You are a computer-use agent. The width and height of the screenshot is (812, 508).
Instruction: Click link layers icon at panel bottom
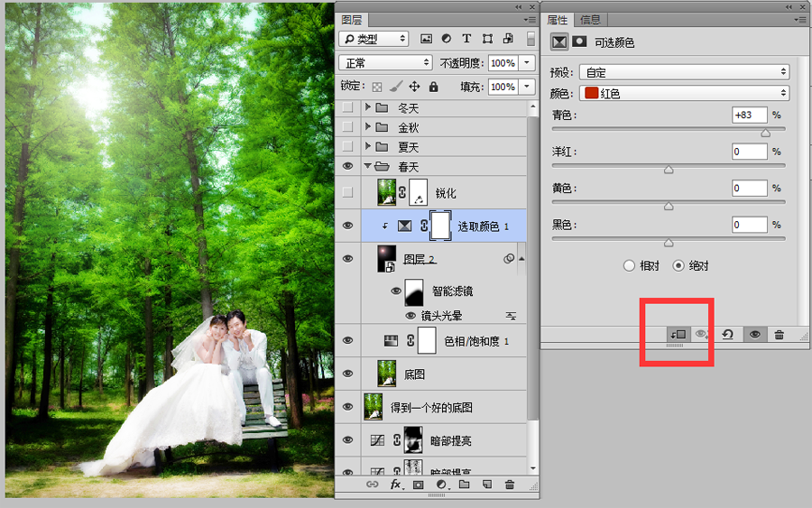tap(373, 485)
